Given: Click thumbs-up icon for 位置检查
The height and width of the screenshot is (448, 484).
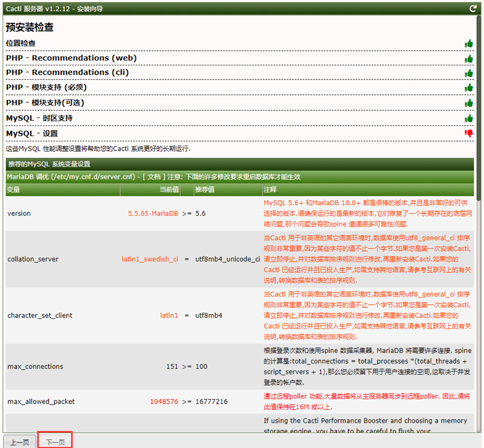Looking at the screenshot, I should [x=469, y=44].
